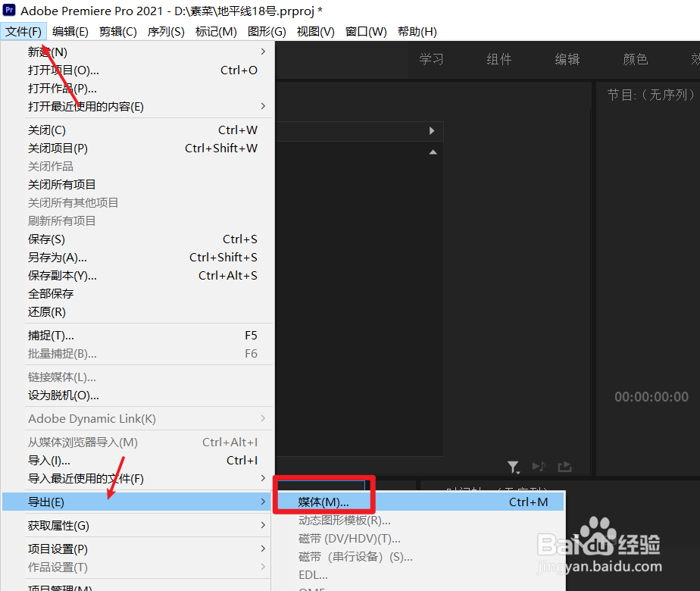Select 链接媒体(L)... menu item
Viewport: 700px width, 591px height.
pos(138,377)
